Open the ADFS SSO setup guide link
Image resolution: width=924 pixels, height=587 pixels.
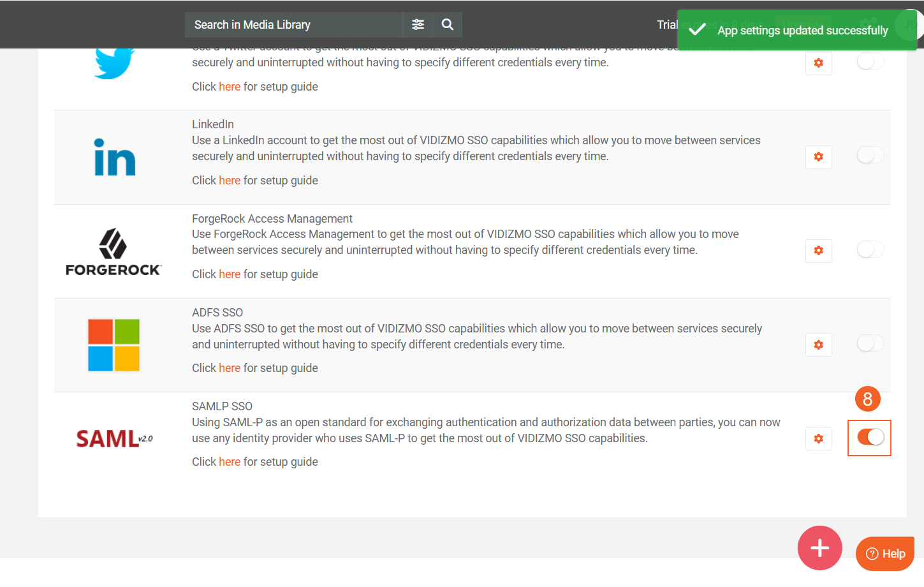pos(230,368)
